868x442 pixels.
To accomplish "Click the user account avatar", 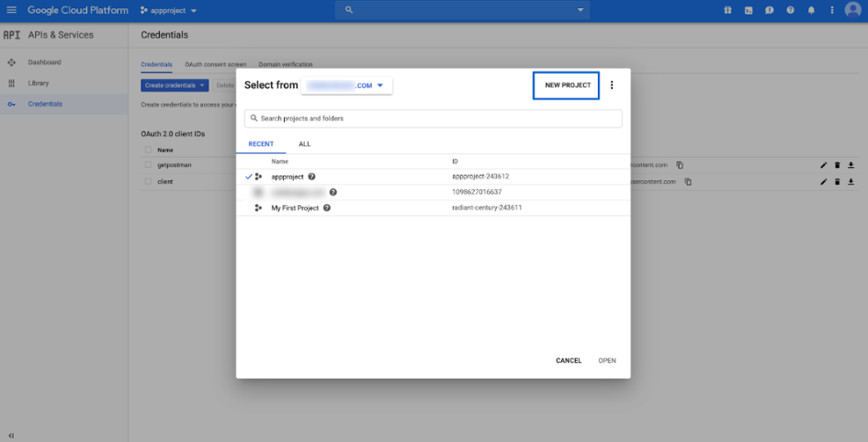I will (x=852, y=10).
